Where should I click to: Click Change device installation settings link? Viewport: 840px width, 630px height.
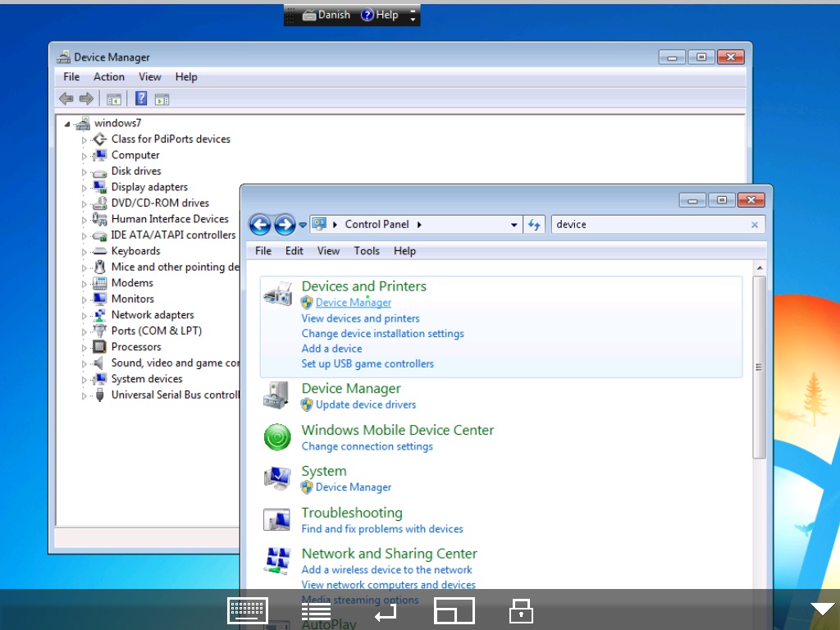pyautogui.click(x=382, y=333)
